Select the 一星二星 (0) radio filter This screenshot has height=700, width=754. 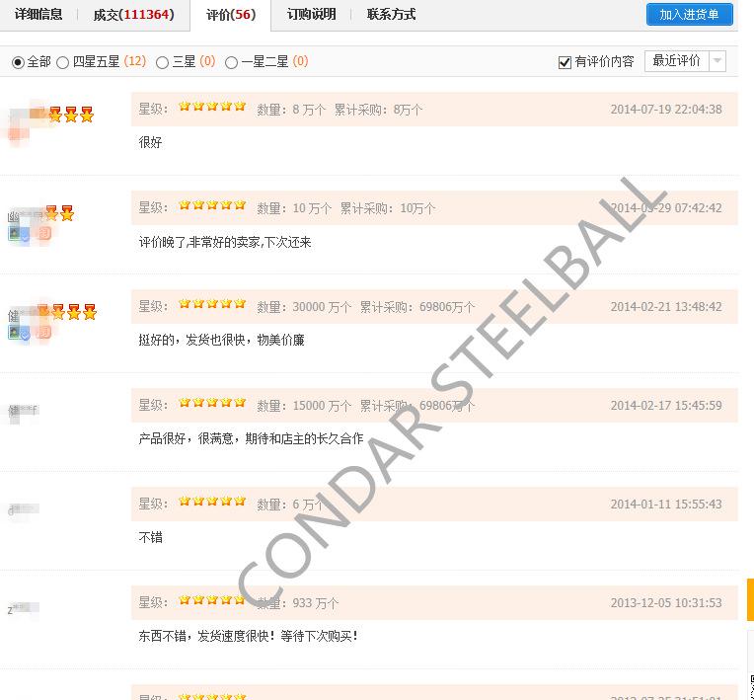click(232, 62)
